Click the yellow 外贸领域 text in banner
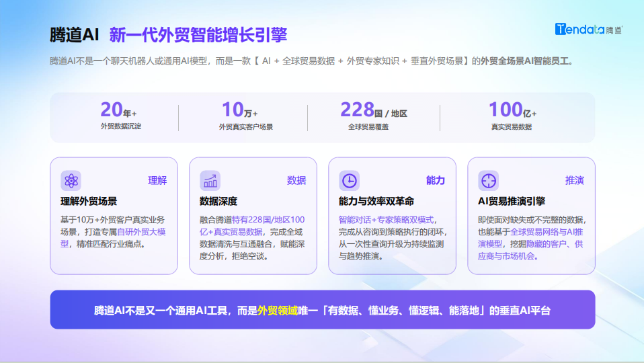 click(277, 311)
